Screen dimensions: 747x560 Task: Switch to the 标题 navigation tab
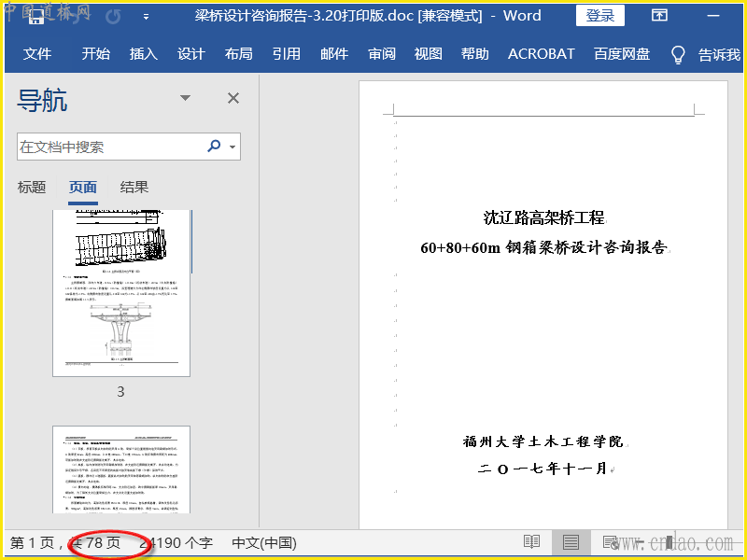coord(32,188)
